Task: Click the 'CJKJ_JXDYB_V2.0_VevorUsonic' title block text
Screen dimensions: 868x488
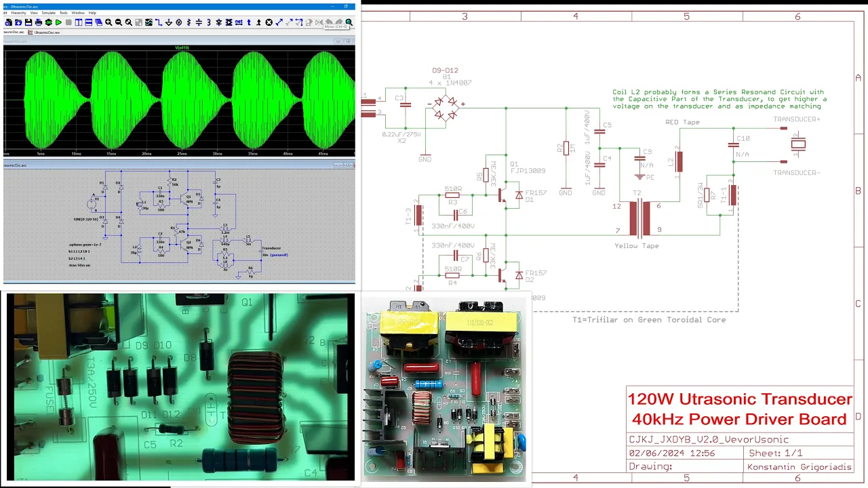Action: (x=709, y=439)
